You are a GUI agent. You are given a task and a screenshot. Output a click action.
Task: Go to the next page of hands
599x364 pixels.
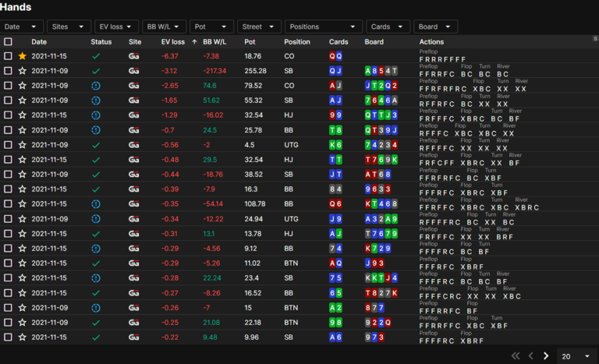click(546, 356)
